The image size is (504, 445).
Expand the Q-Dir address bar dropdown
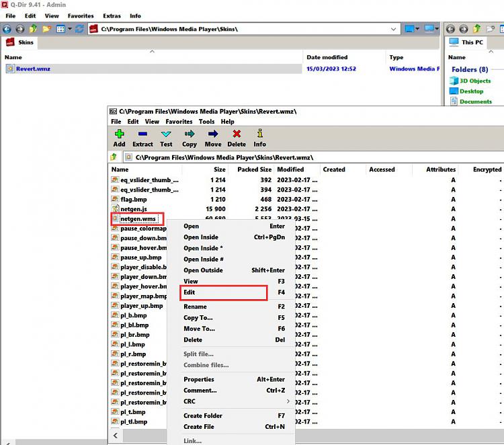[x=393, y=30]
